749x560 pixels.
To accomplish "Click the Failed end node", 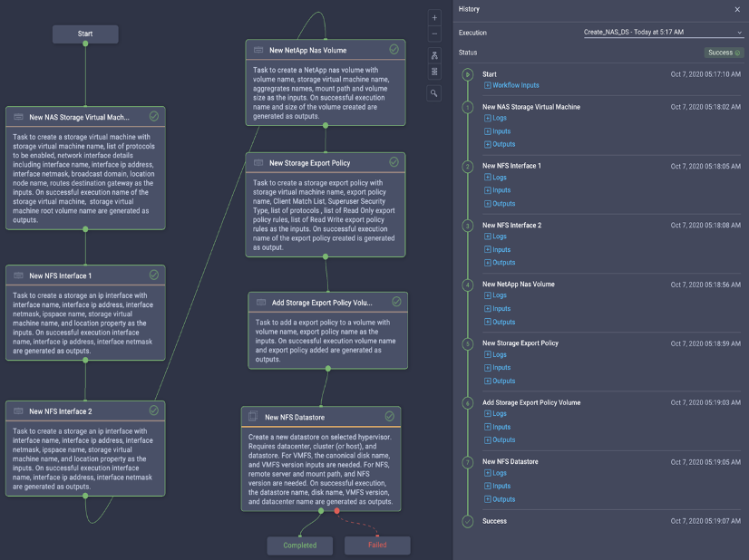I will (x=377, y=546).
